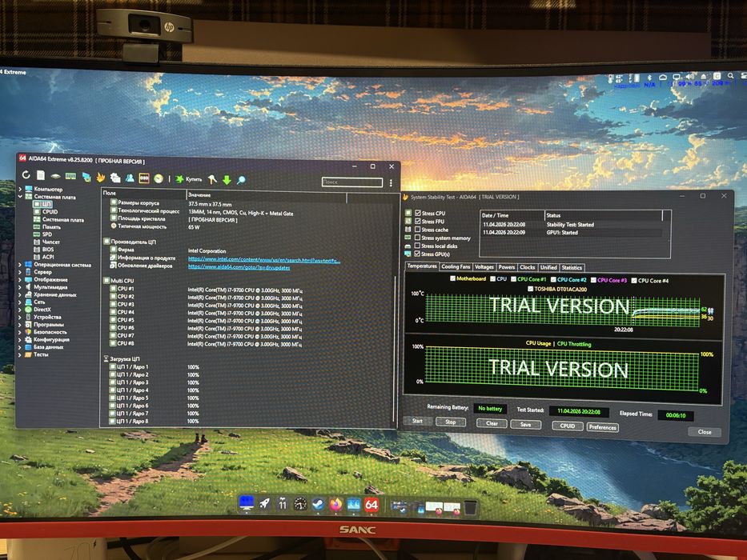The height and width of the screenshot is (560, 747).
Task: Click the Save button in Stability Test
Action: point(525,424)
